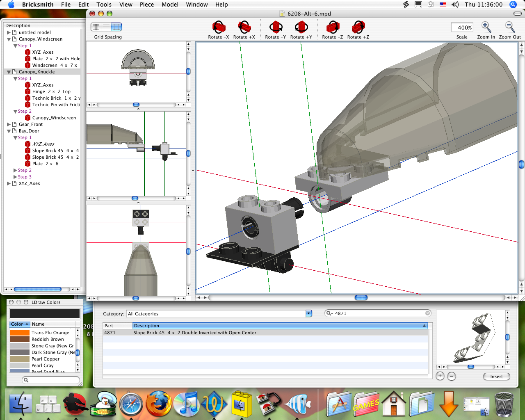The height and width of the screenshot is (420, 525).
Task: Click the Rotate -X toolbar icon
Action: click(x=219, y=27)
